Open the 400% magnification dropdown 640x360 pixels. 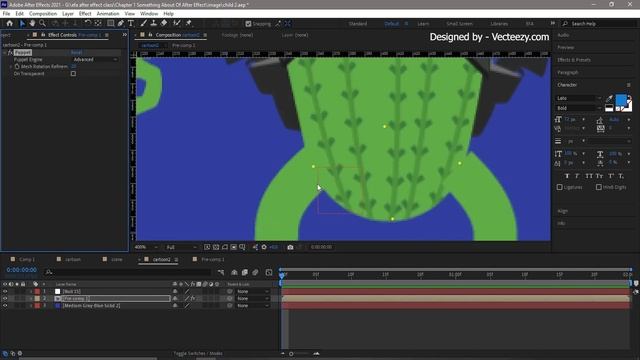coord(146,247)
